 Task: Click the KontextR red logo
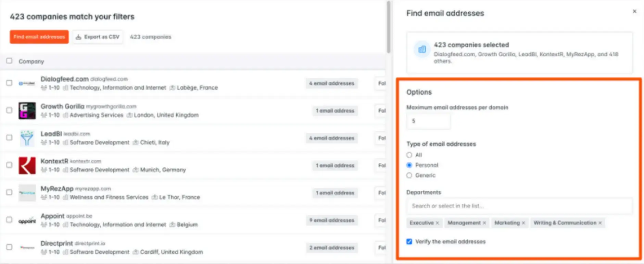[27, 166]
